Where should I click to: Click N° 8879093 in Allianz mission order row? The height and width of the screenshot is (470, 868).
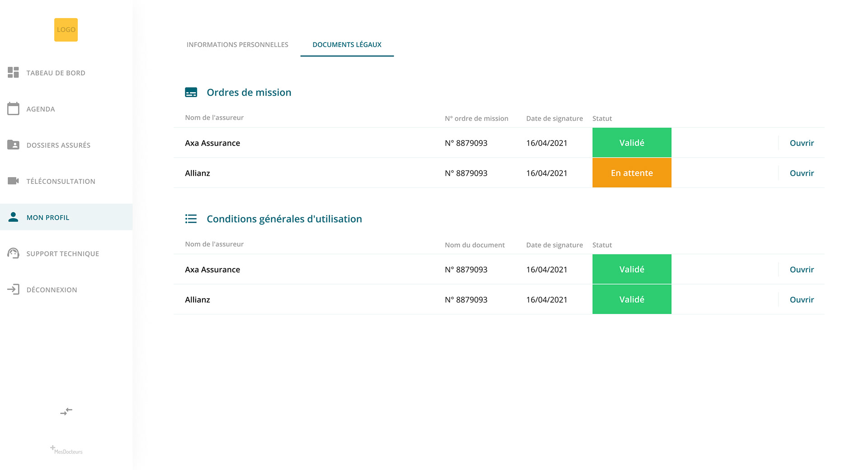coord(466,173)
